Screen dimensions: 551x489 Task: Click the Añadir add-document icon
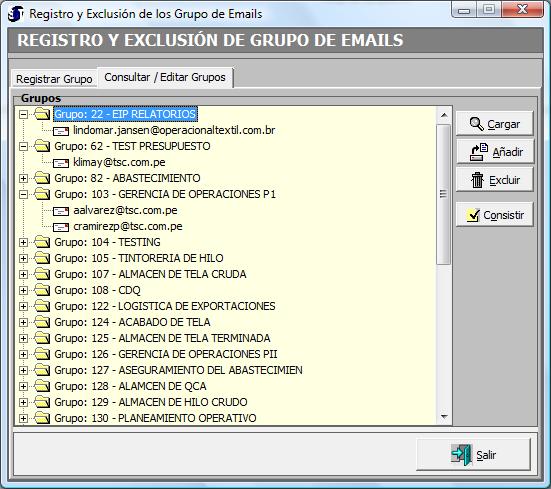[479, 152]
